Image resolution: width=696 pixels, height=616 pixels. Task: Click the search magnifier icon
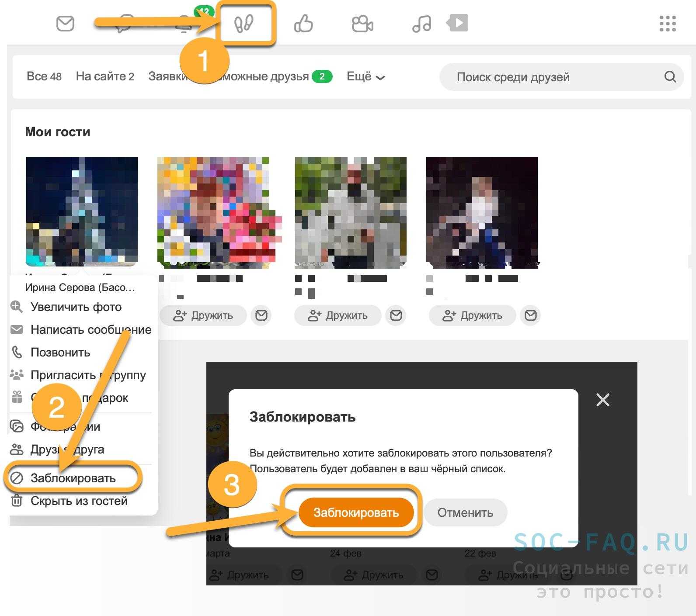point(670,77)
